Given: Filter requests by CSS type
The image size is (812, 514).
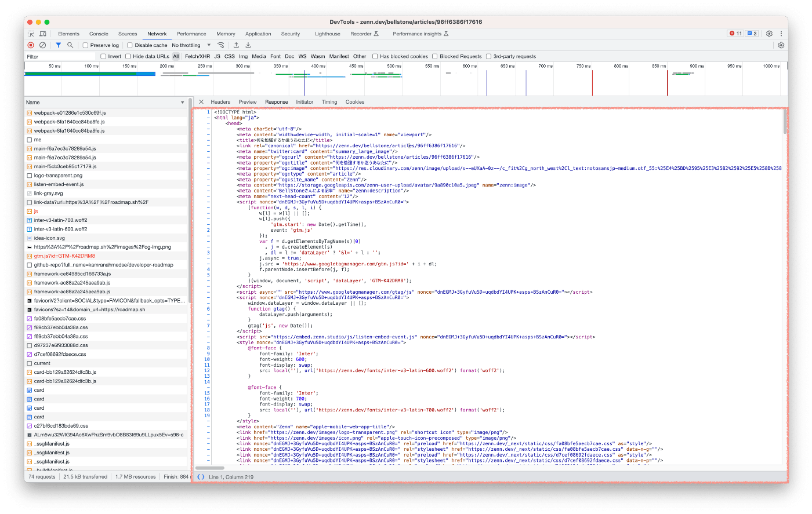Looking at the screenshot, I should click(x=230, y=57).
